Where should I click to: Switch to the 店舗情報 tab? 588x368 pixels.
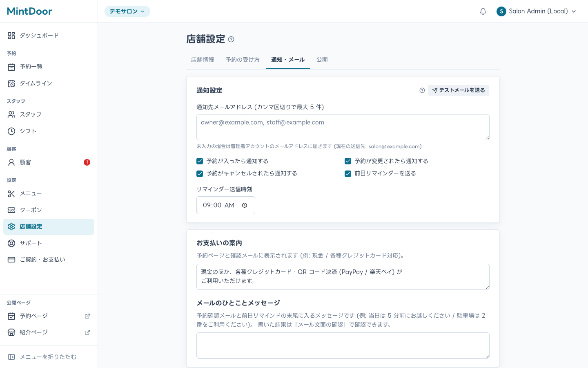pos(203,60)
